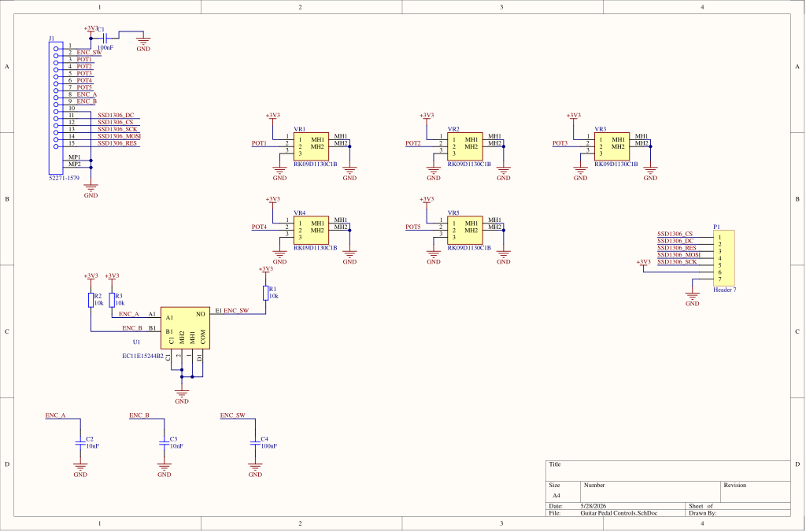Click the RK09D1130C1B text under VR1

pos(315,164)
